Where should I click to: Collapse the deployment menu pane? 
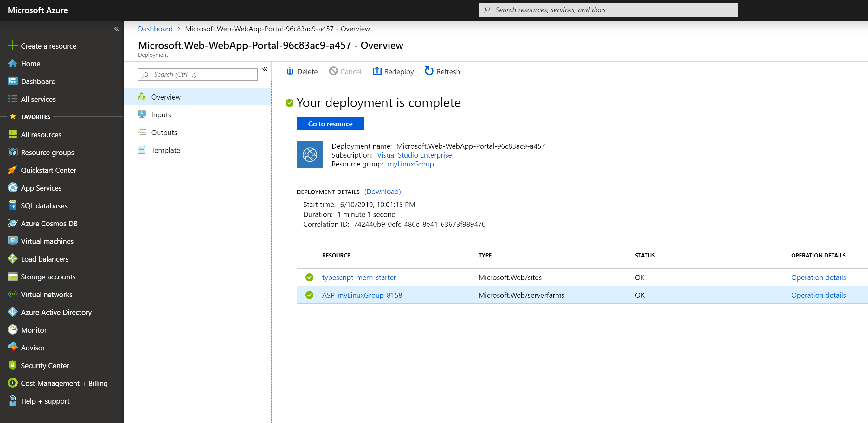265,69
